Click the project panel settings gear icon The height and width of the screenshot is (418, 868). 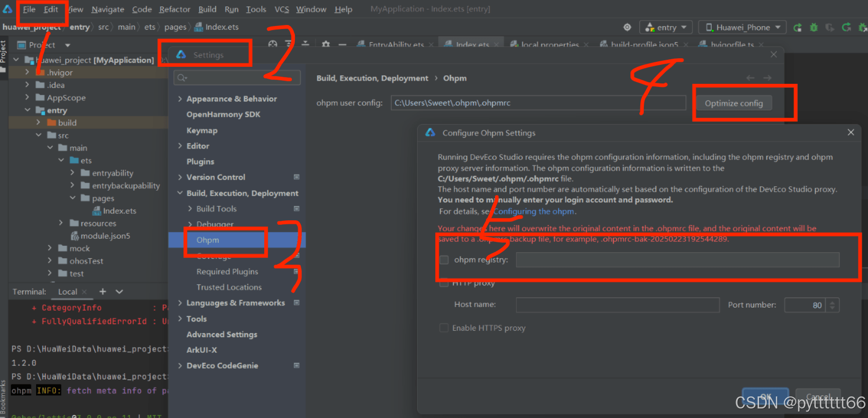(325, 45)
